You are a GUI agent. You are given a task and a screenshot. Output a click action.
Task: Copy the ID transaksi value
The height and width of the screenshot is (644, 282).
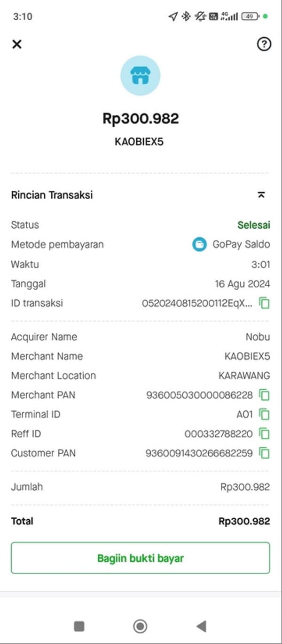pyautogui.click(x=265, y=303)
